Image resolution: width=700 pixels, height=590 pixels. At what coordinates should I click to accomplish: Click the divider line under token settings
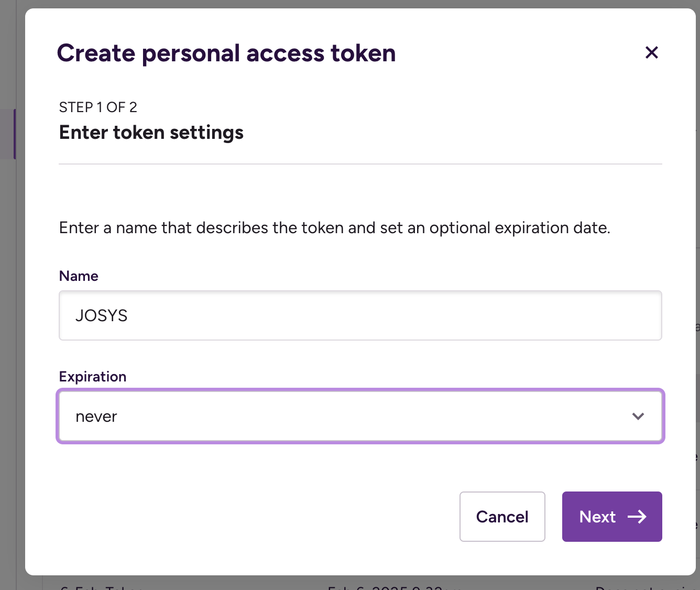tap(360, 164)
